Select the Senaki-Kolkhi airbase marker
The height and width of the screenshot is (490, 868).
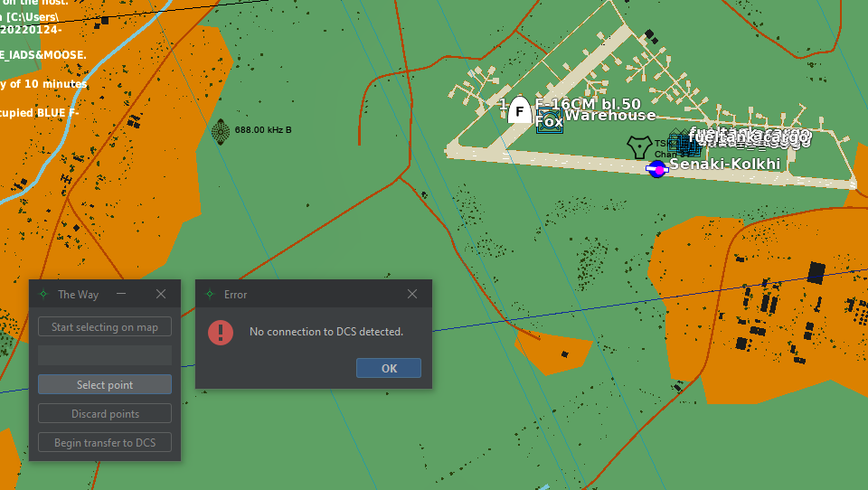[657, 169]
